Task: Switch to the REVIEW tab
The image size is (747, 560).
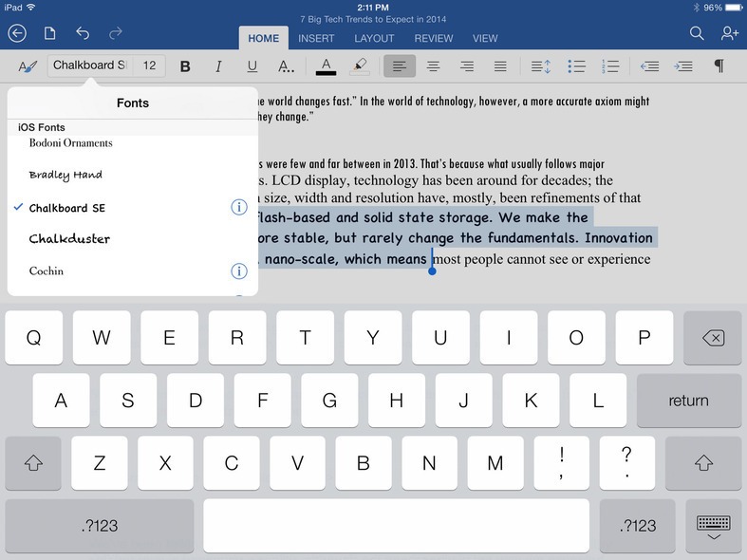Action: pyautogui.click(x=433, y=39)
